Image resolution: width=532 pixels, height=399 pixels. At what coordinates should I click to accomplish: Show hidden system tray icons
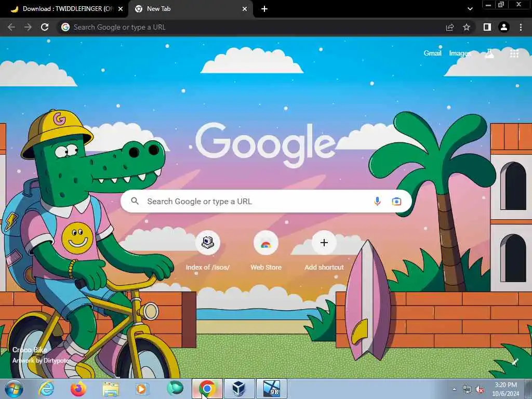pos(454,390)
